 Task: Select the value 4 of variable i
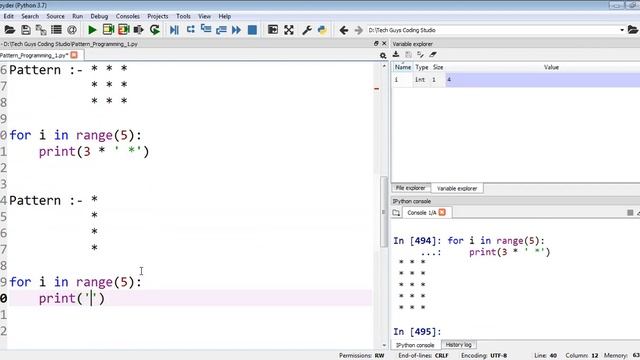(543, 80)
